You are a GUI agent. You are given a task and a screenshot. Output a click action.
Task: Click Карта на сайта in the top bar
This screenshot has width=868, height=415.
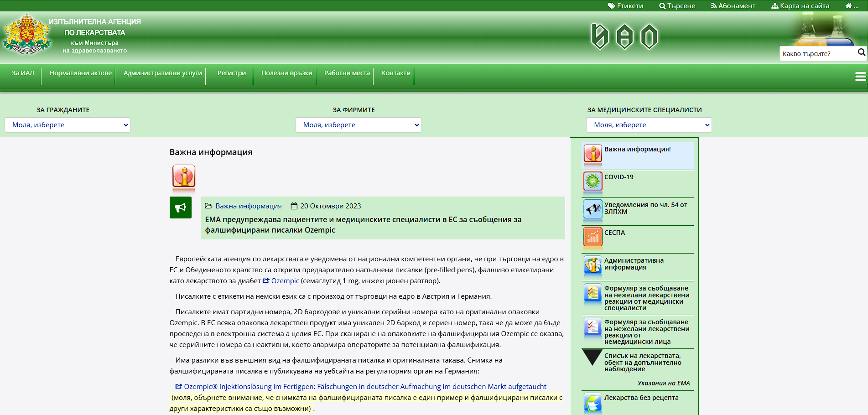coord(804,6)
